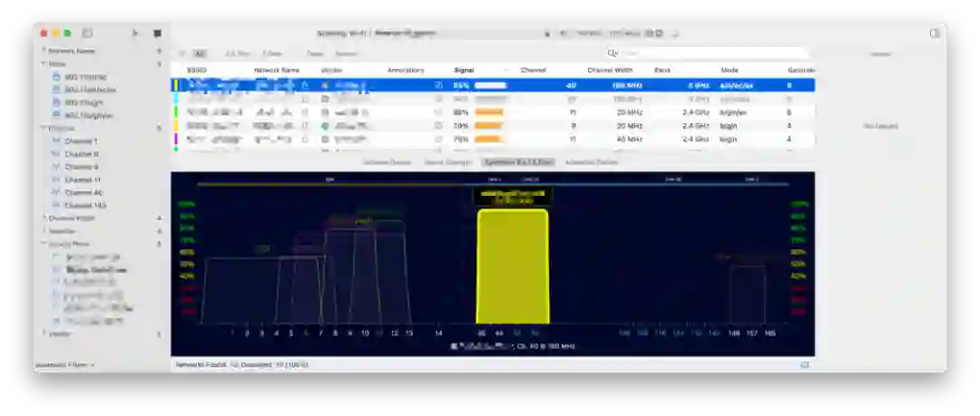Image resolution: width=980 pixels, height=416 pixels.
Task: Click the 802.11b/g/n/ax mode filter icon
Action: (x=57, y=115)
